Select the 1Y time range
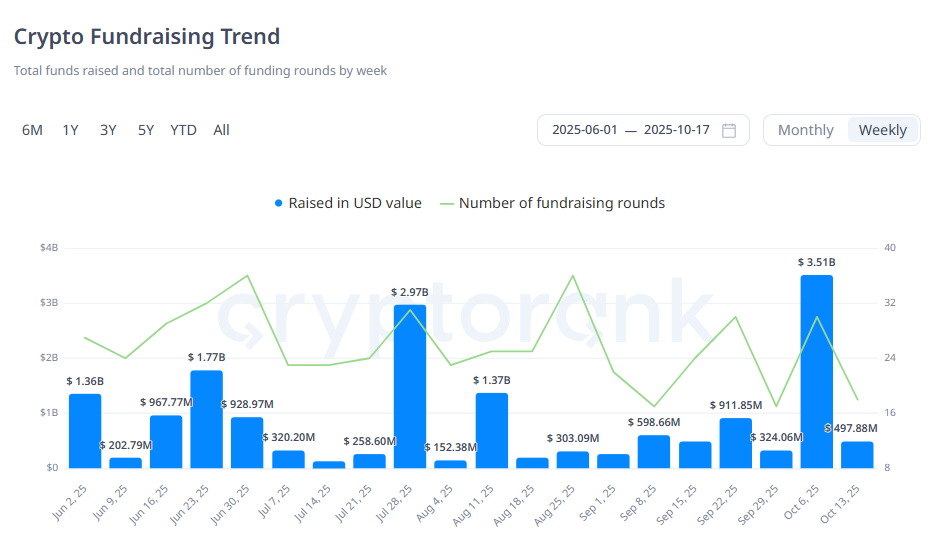Screen dimensions: 932x546 [x=70, y=130]
